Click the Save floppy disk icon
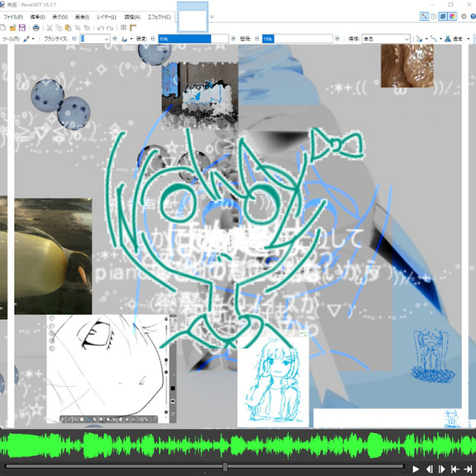Screen dimensions: 476x476 [x=22, y=28]
